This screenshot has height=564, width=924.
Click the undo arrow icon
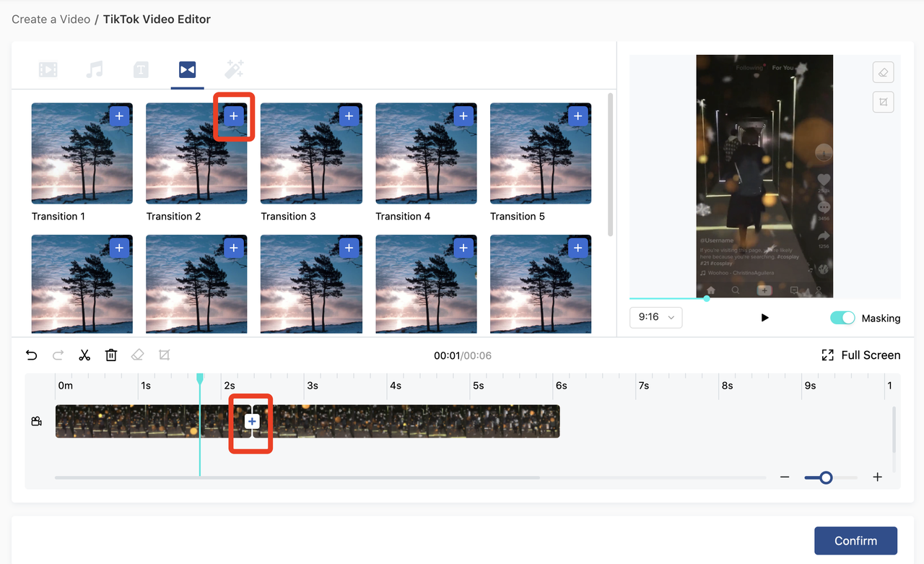(31, 355)
